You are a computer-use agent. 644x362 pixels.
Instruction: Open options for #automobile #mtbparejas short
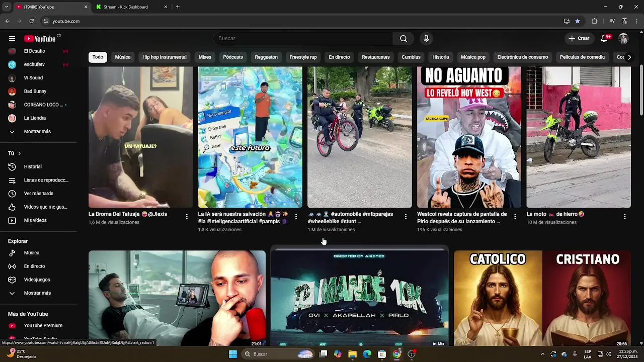[406, 217]
